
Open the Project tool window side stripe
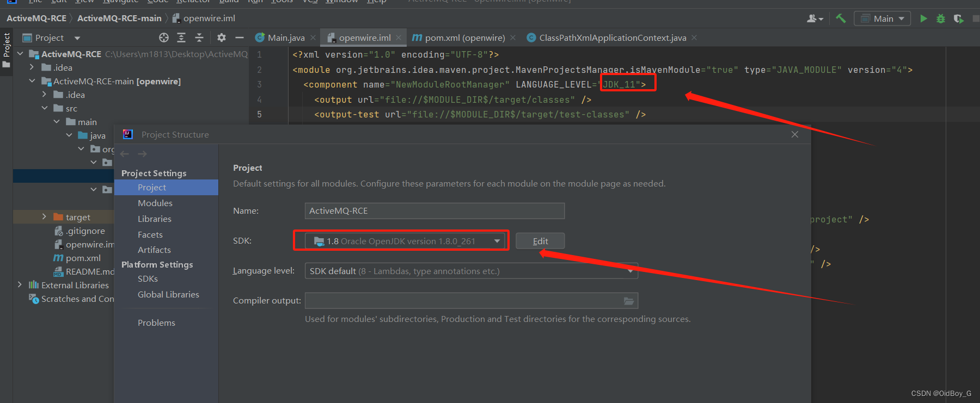click(7, 50)
